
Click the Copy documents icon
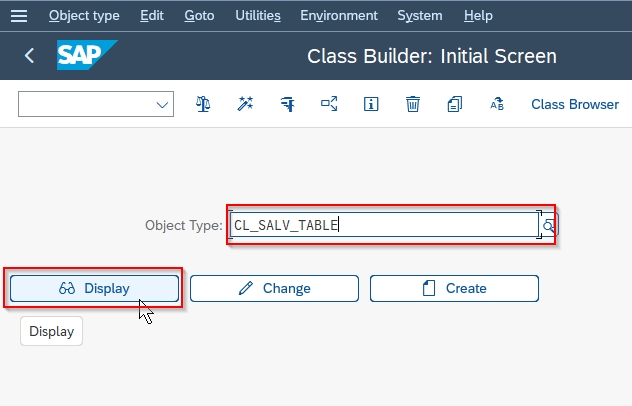455,104
